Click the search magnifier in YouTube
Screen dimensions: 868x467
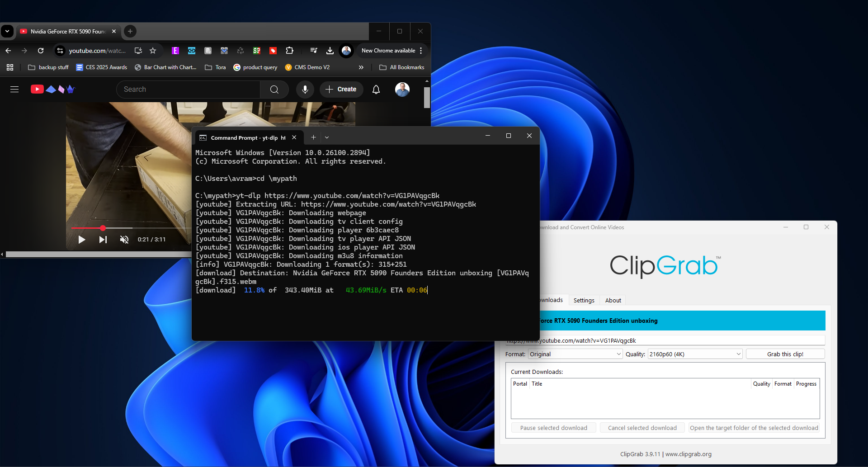click(274, 89)
